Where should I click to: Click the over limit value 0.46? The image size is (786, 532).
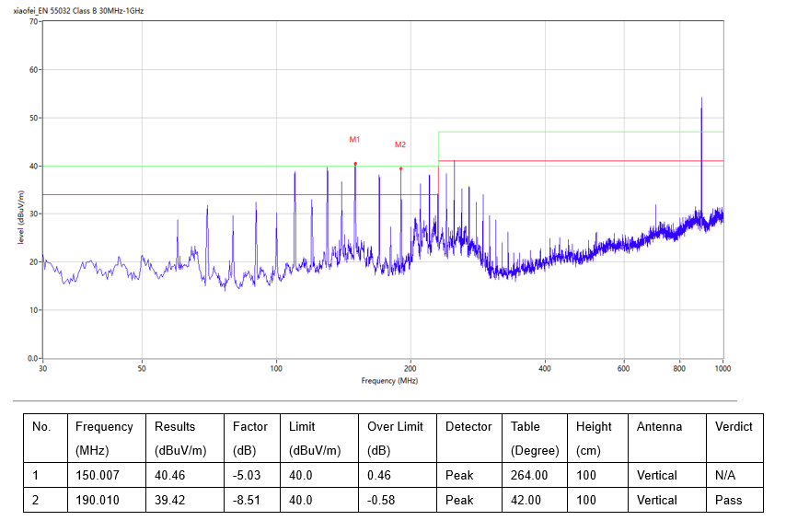click(379, 475)
